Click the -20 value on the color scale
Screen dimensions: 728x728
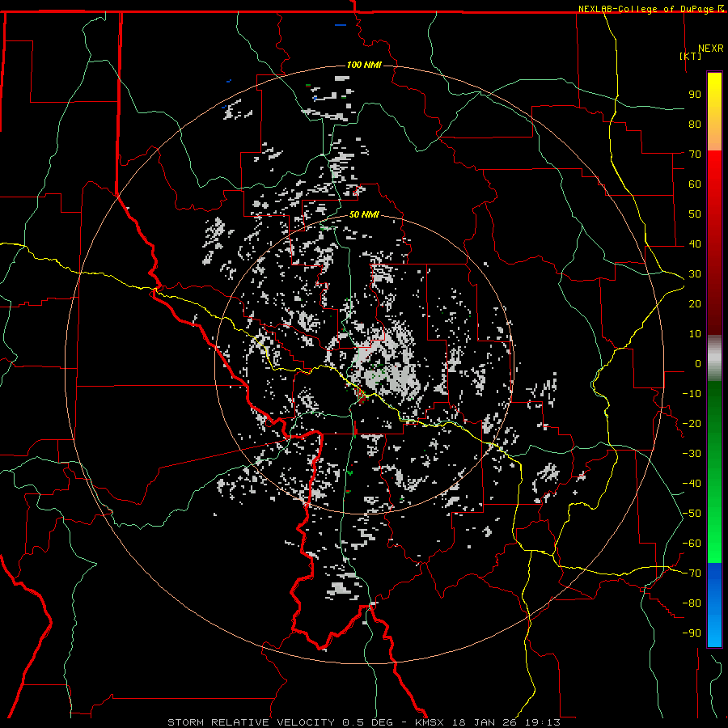(692, 423)
